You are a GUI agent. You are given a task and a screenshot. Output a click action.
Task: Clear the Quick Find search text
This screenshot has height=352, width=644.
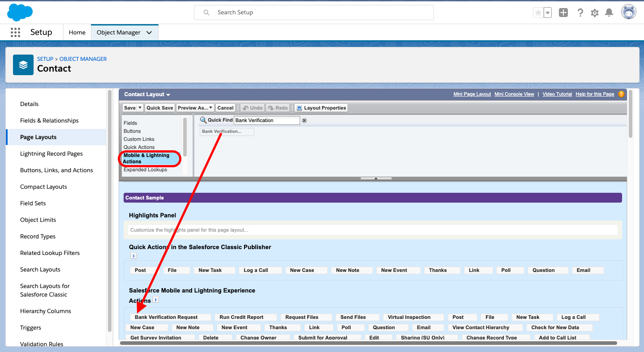pyautogui.click(x=304, y=120)
